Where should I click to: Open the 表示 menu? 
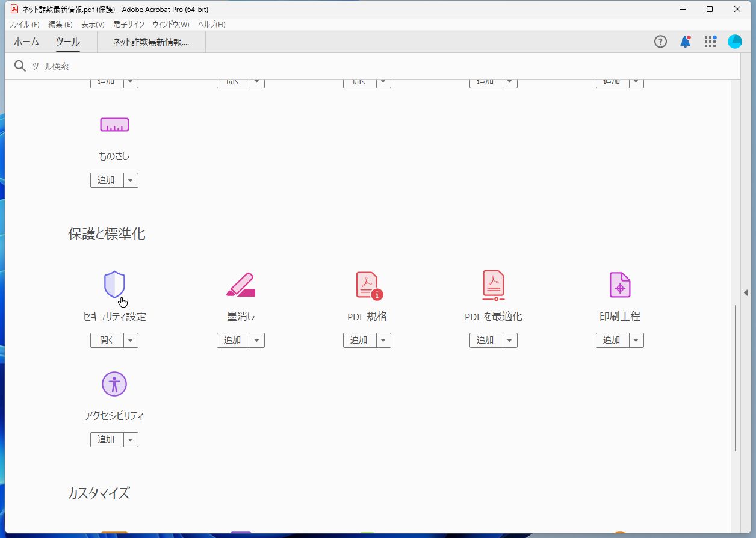tap(91, 24)
